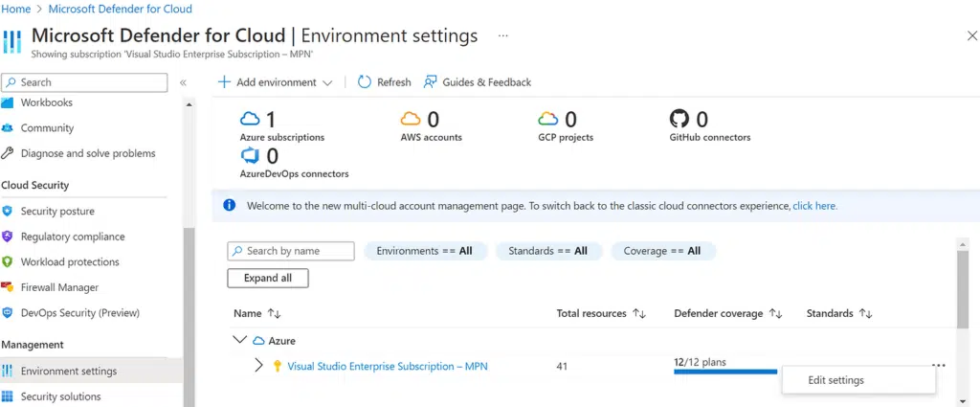Click the Security posture shield icon
Viewport: 980px width, 407px height.
click(8, 212)
